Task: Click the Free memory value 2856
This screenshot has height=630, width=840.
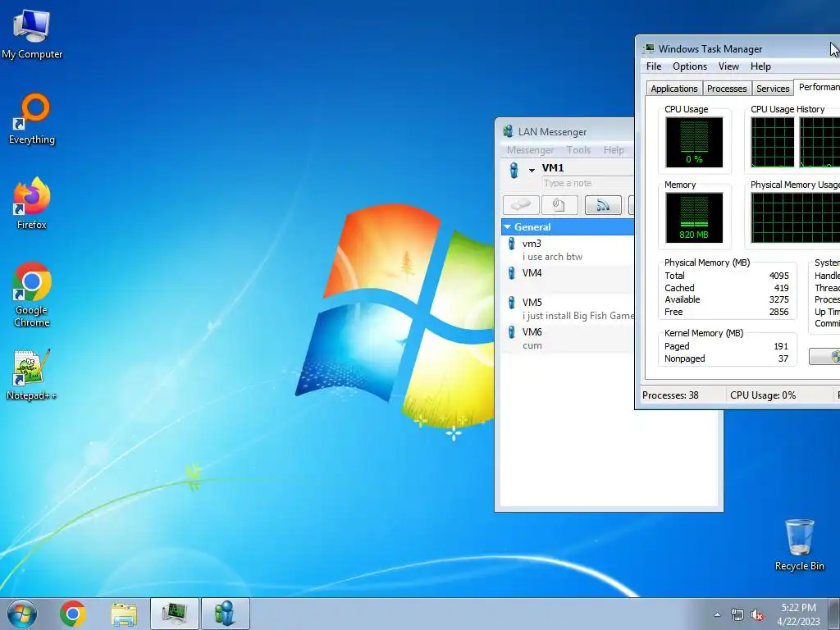Action: pyautogui.click(x=779, y=312)
